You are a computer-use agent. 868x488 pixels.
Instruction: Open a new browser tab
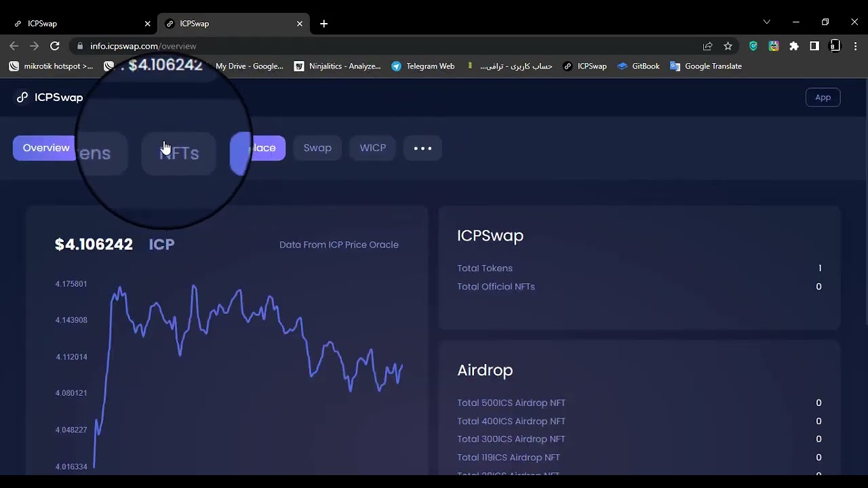[323, 24]
